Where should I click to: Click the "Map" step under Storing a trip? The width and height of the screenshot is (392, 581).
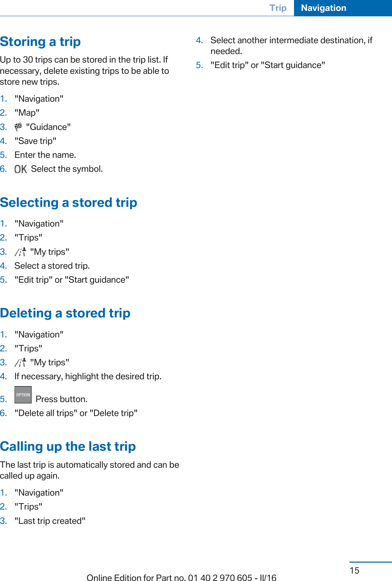pos(27,113)
